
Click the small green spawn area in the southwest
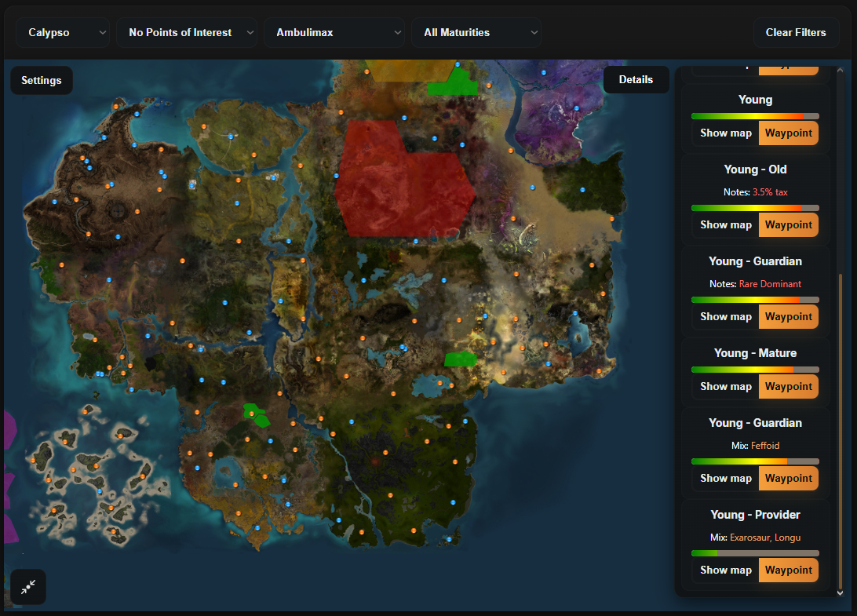click(x=256, y=415)
